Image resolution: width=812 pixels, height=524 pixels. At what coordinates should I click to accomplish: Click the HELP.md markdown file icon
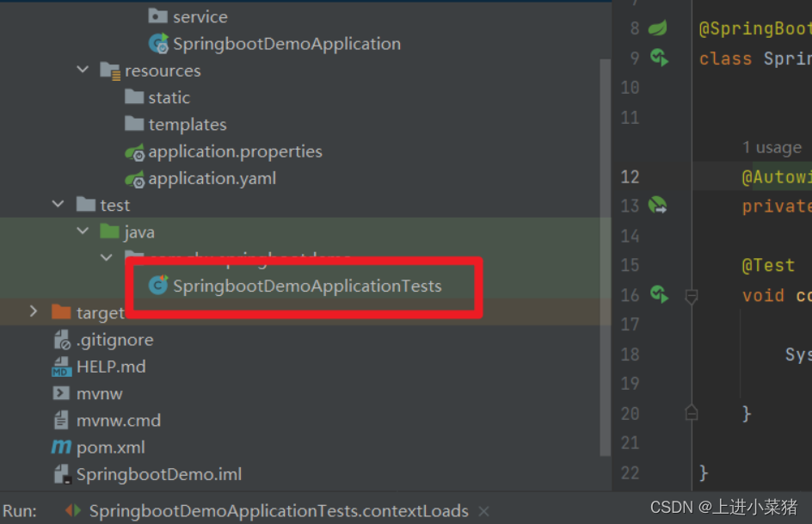[61, 367]
